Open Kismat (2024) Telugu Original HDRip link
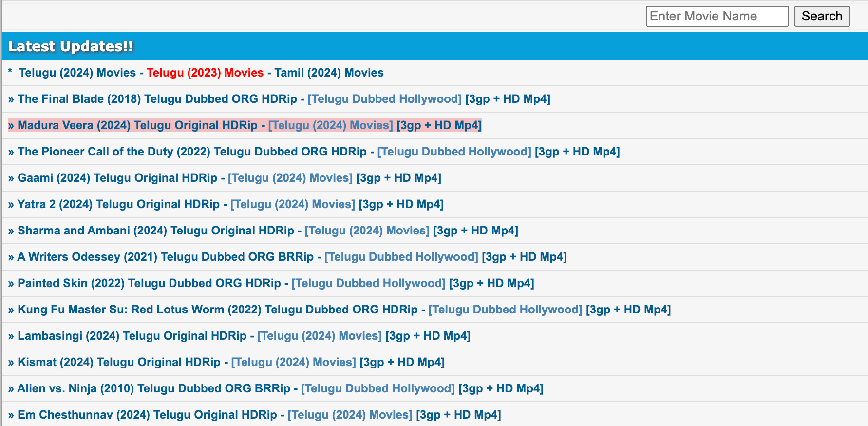Viewport: 868px width, 426px height. (119, 362)
